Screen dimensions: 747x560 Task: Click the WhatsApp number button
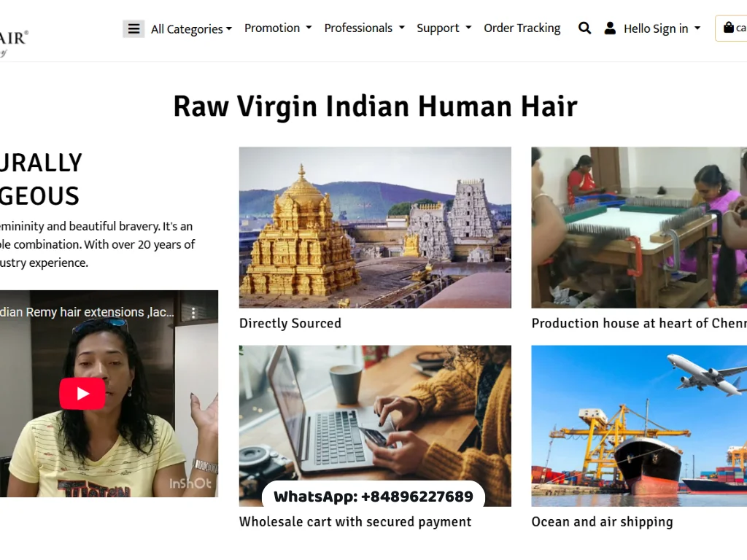pyautogui.click(x=373, y=497)
